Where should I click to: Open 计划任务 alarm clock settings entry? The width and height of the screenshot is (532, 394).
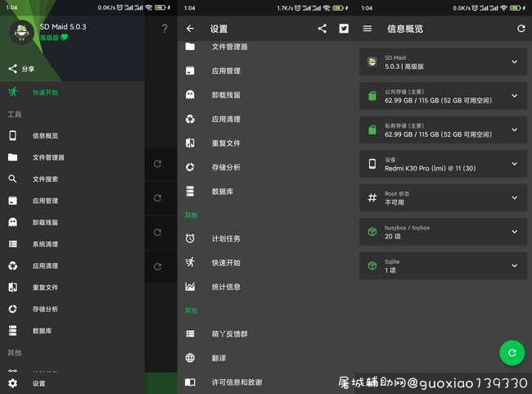pos(266,238)
